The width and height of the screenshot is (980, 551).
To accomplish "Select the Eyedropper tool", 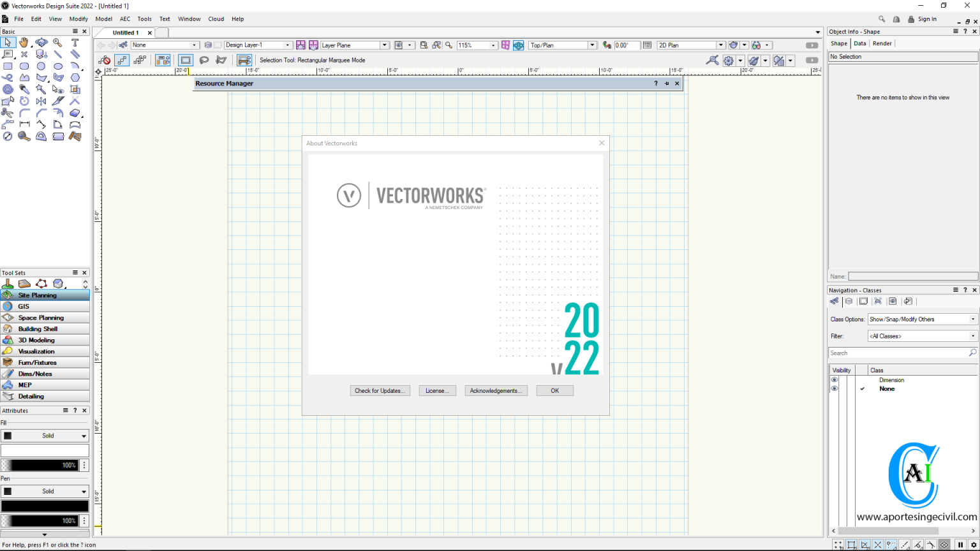I will (24, 89).
